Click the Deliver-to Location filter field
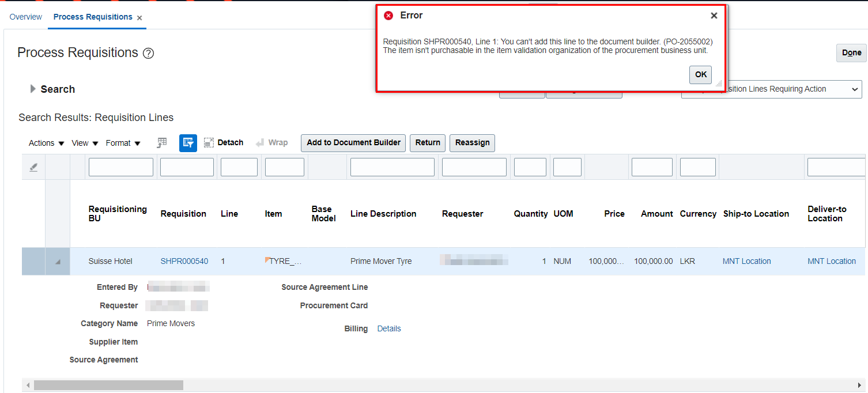Image resolution: width=868 pixels, height=393 pixels. click(837, 167)
